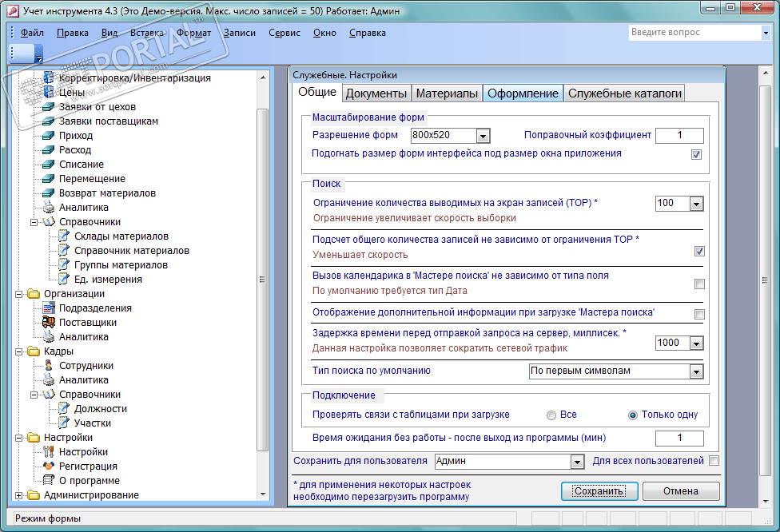Click the Цены tree icon
This screenshot has height=532, width=780.
tap(48, 92)
